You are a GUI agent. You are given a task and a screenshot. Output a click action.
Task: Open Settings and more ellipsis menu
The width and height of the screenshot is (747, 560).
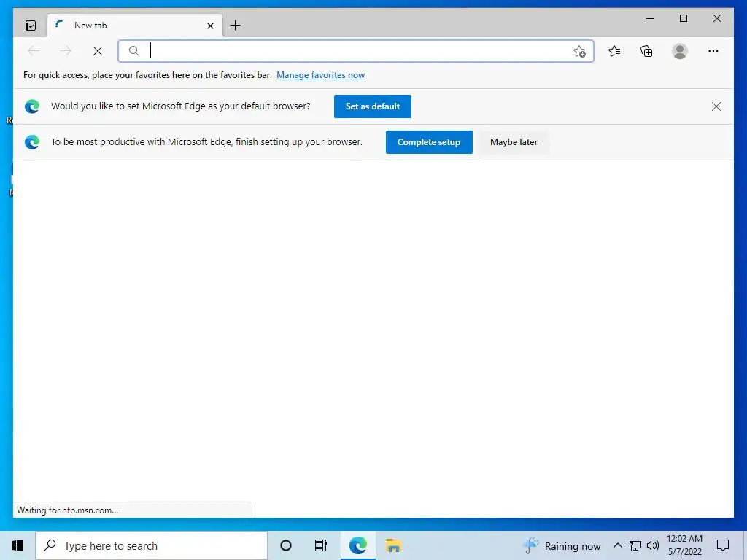(713, 51)
